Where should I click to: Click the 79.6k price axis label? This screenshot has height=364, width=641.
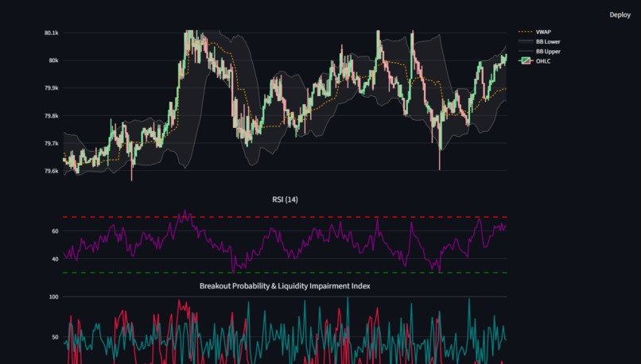pos(52,171)
